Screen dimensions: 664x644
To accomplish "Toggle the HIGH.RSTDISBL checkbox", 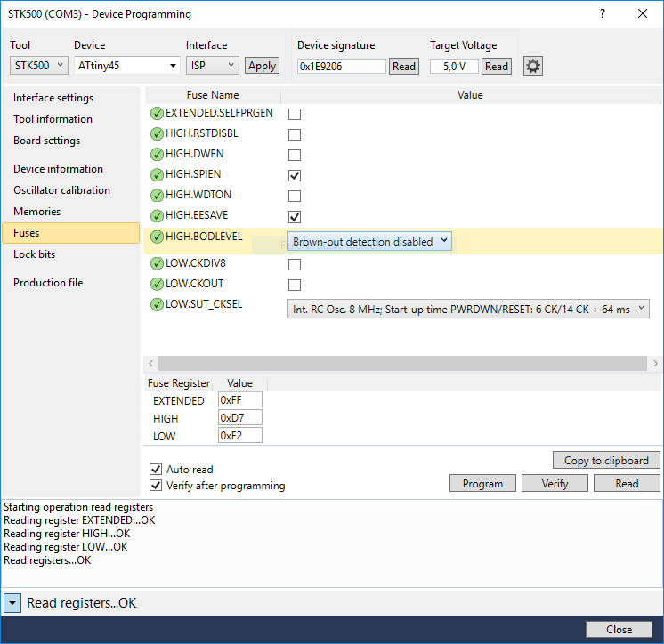I will 295,134.
